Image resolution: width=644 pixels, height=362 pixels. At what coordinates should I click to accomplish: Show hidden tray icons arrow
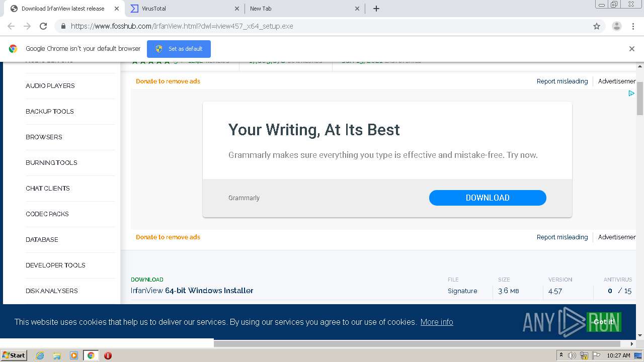click(561, 355)
